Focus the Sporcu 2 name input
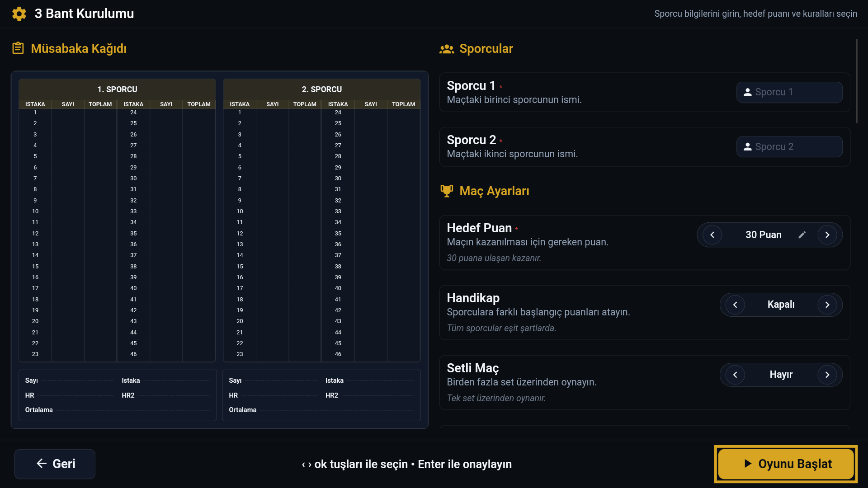 click(x=796, y=147)
